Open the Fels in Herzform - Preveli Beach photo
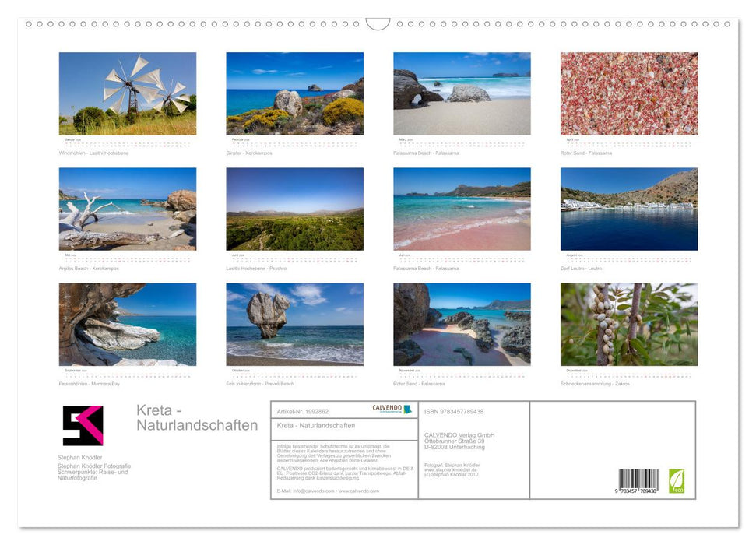This screenshot has width=756, height=545. [294, 323]
